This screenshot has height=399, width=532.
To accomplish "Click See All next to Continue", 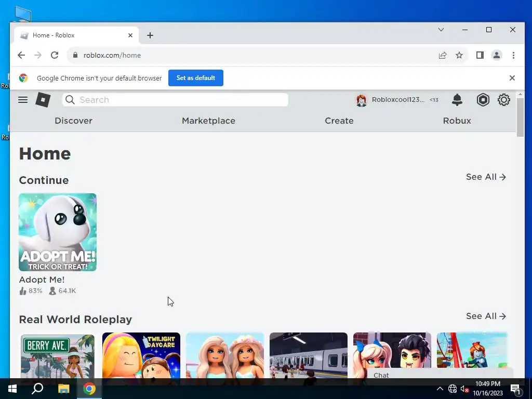I will (x=486, y=177).
